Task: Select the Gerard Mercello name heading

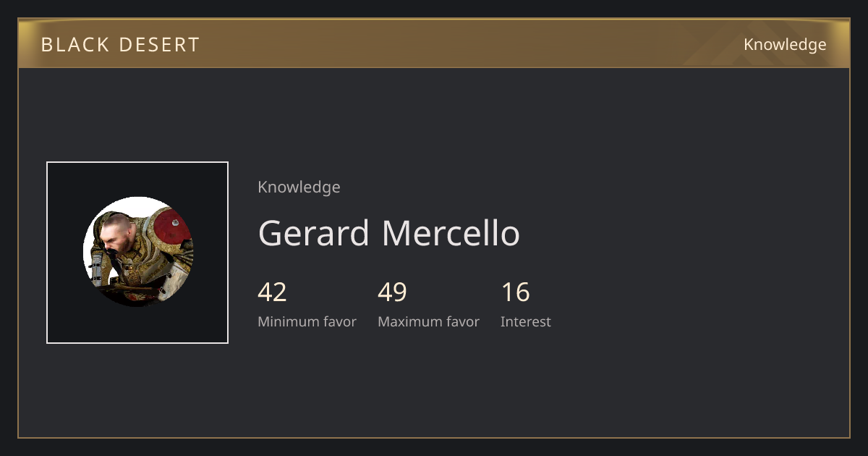Action: click(388, 233)
